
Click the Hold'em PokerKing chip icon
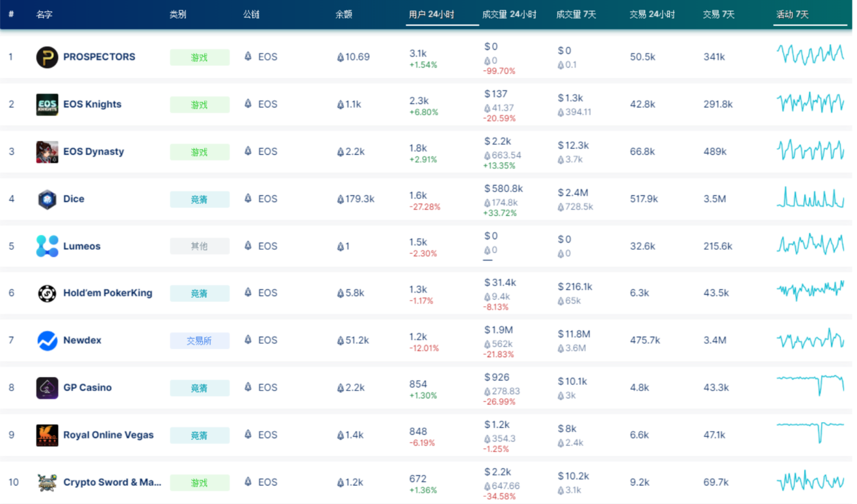pos(47,293)
